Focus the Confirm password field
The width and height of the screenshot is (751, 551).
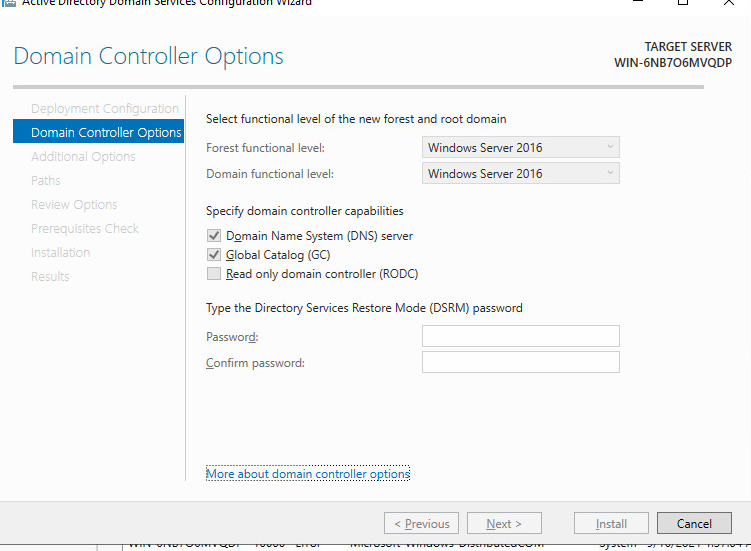pos(520,362)
